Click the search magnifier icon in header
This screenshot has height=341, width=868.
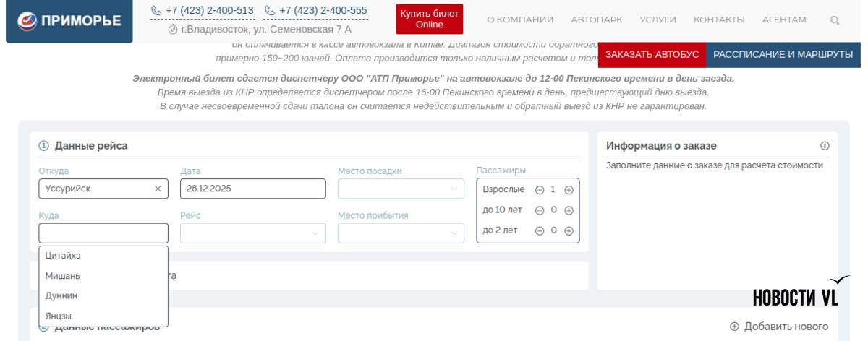point(835,20)
